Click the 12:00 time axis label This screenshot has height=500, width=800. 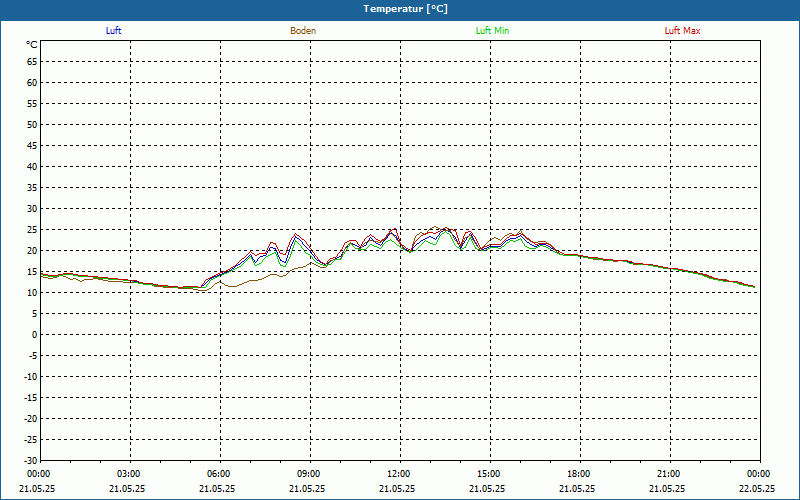(x=398, y=474)
